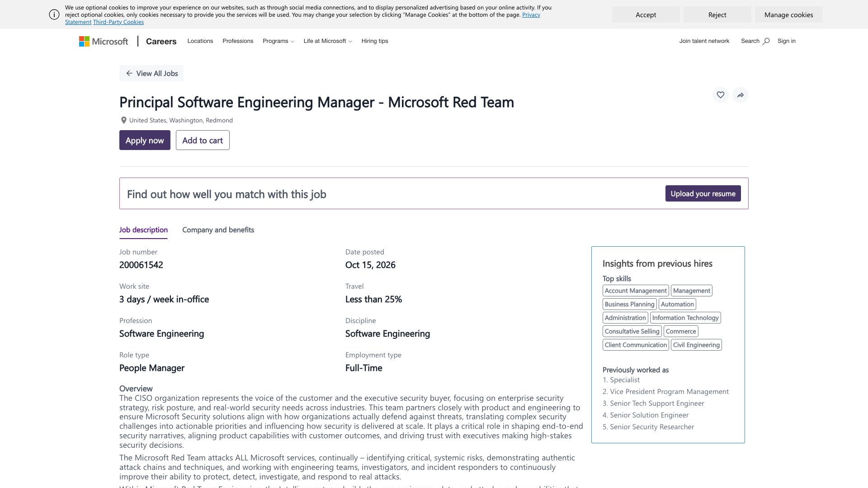Click the Business Planning skill tag
Viewport: 868px width, 488px height.
pyautogui.click(x=629, y=304)
